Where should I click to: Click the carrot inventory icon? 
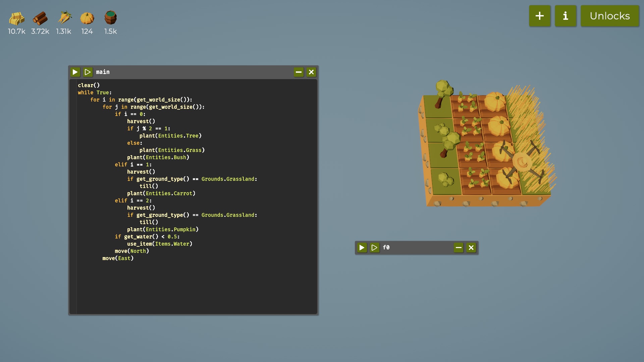coord(64,18)
